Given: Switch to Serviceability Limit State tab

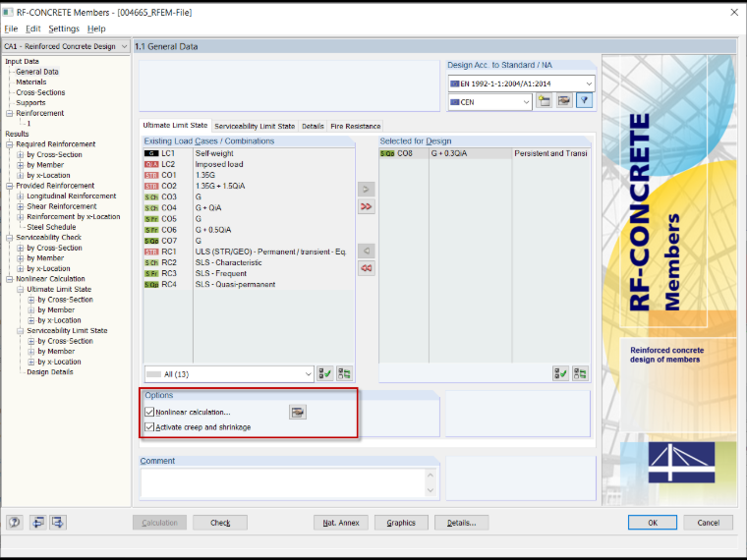Looking at the screenshot, I should tap(255, 126).
